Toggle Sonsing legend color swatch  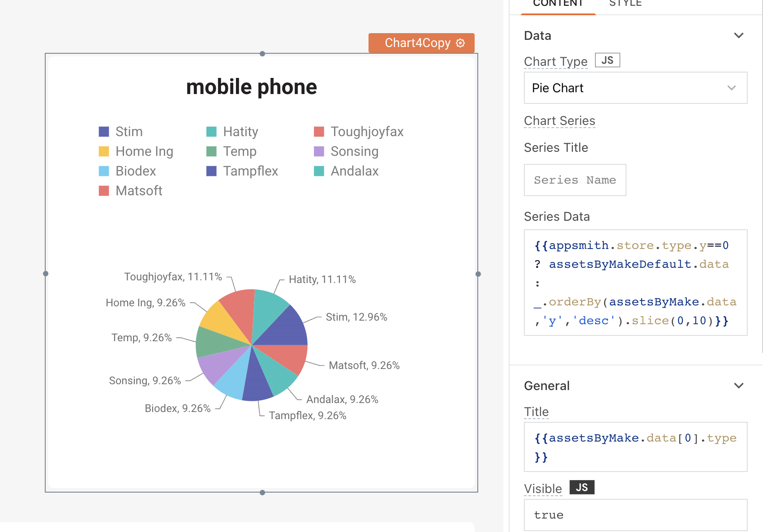click(x=319, y=151)
